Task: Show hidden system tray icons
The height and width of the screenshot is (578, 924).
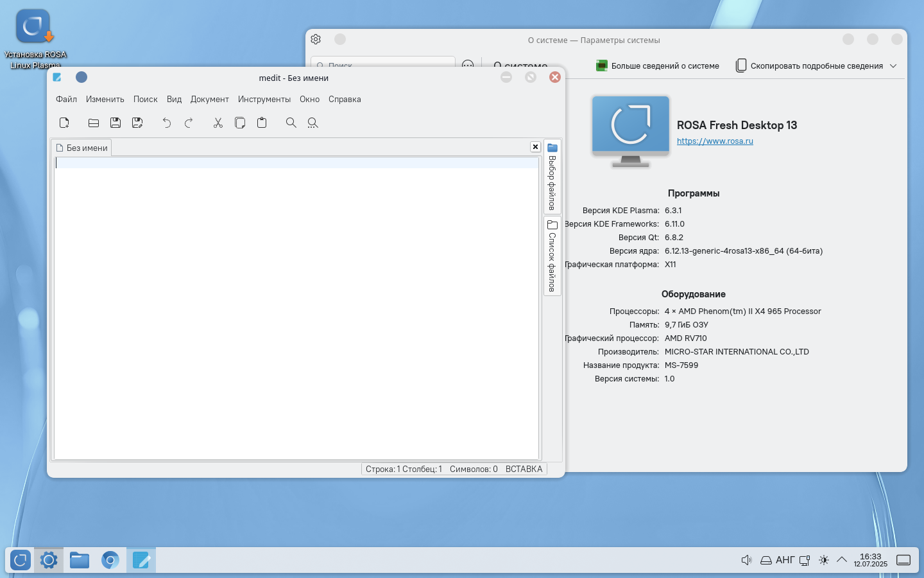Action: tap(842, 560)
